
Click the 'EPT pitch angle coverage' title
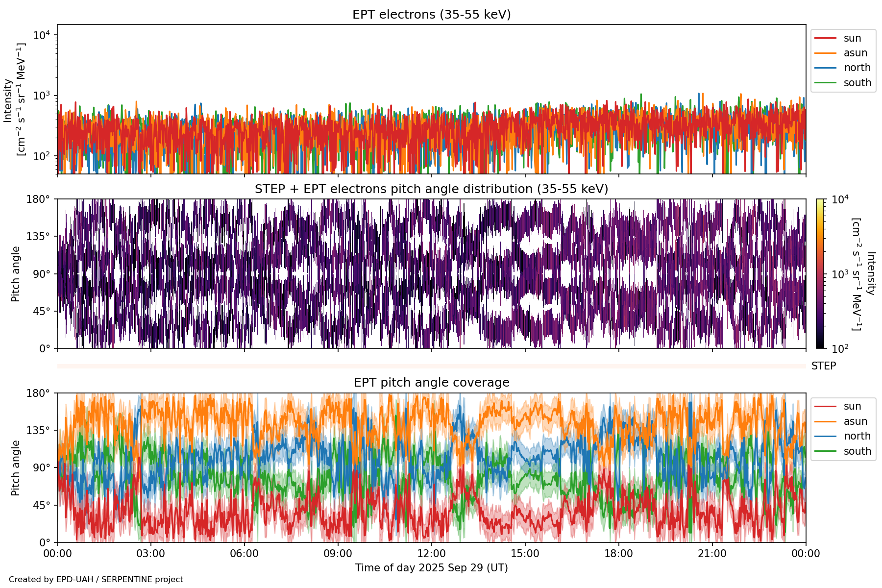point(431,383)
